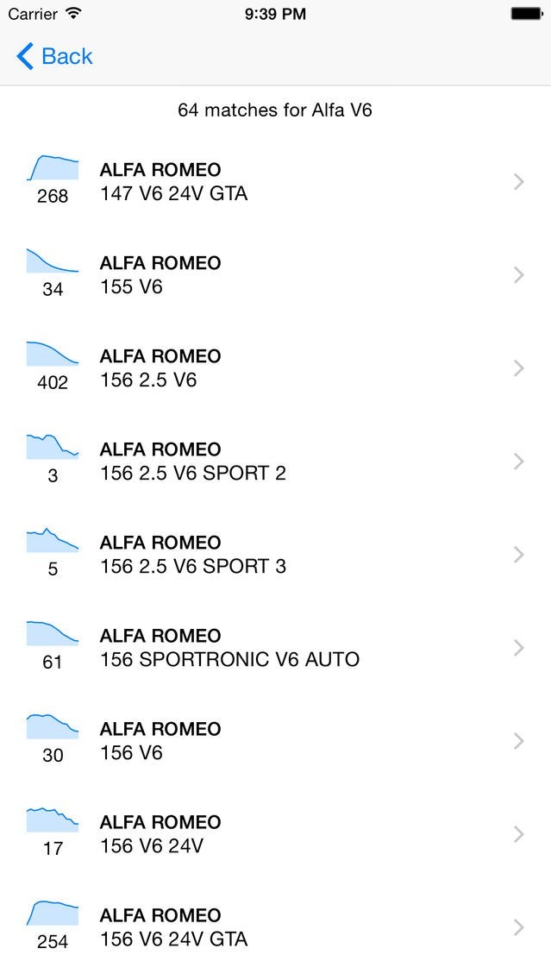Open the chevron for 156 SPORTRONIC V6 AUTO
Image resolution: width=551 pixels, height=980 pixels.
(518, 647)
